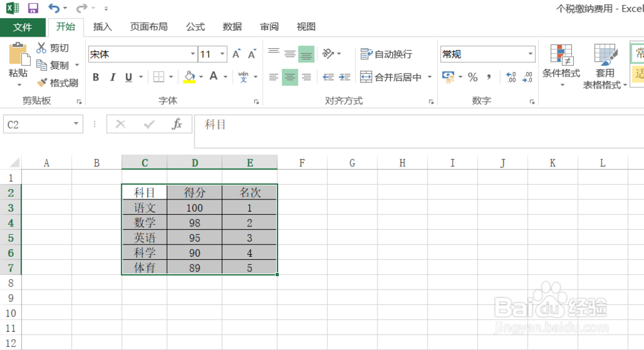This screenshot has height=350, width=644.
Task: Expand the merge and center dropdown arrow
Action: pyautogui.click(x=430, y=77)
